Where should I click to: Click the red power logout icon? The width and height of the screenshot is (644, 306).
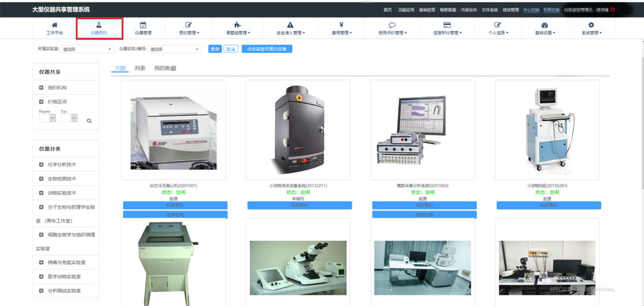[x=612, y=10]
